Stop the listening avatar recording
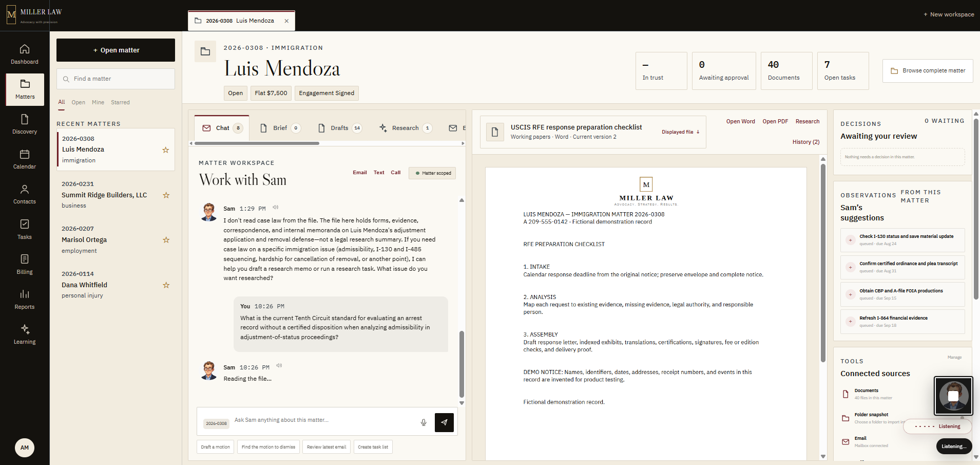The width and height of the screenshot is (980, 465). [x=953, y=396]
